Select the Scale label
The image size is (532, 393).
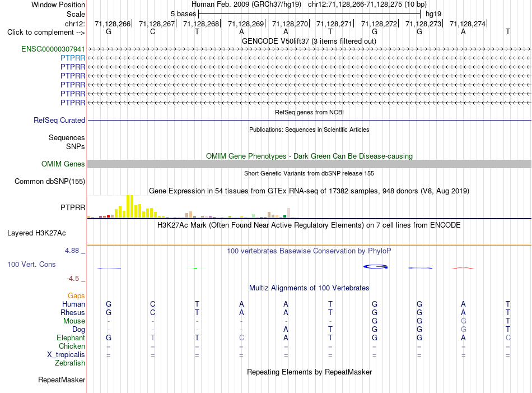(x=76, y=14)
